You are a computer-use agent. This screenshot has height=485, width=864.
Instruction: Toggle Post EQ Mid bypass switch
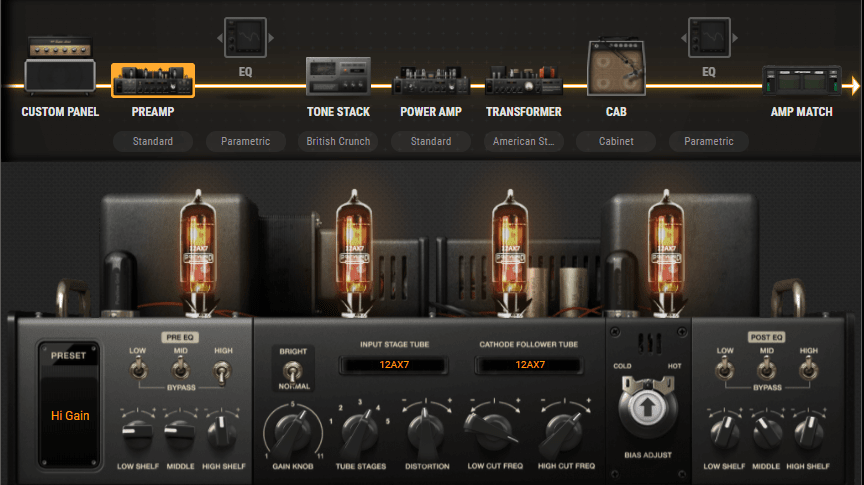click(766, 368)
